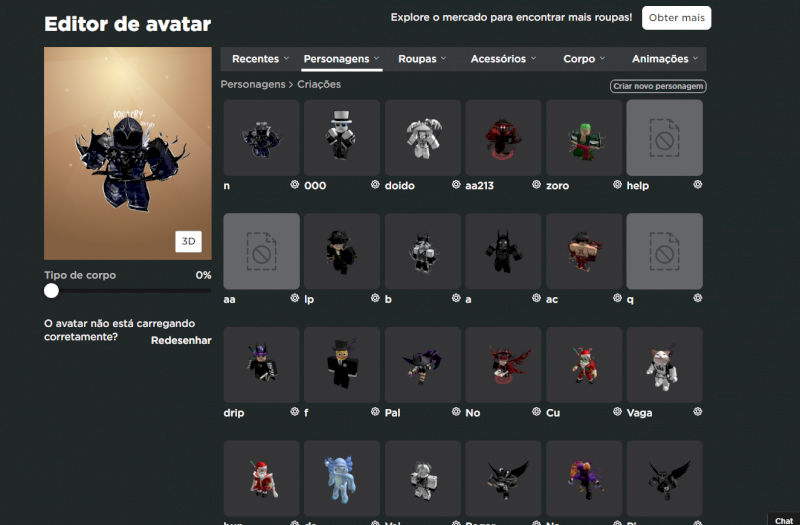
Task: Expand the Corpo dropdown
Action: click(x=584, y=59)
